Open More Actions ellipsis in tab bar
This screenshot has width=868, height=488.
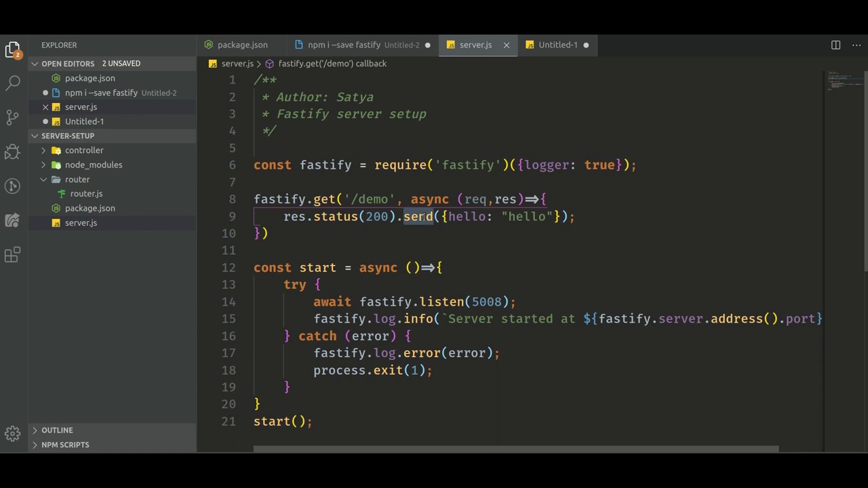[856, 45]
